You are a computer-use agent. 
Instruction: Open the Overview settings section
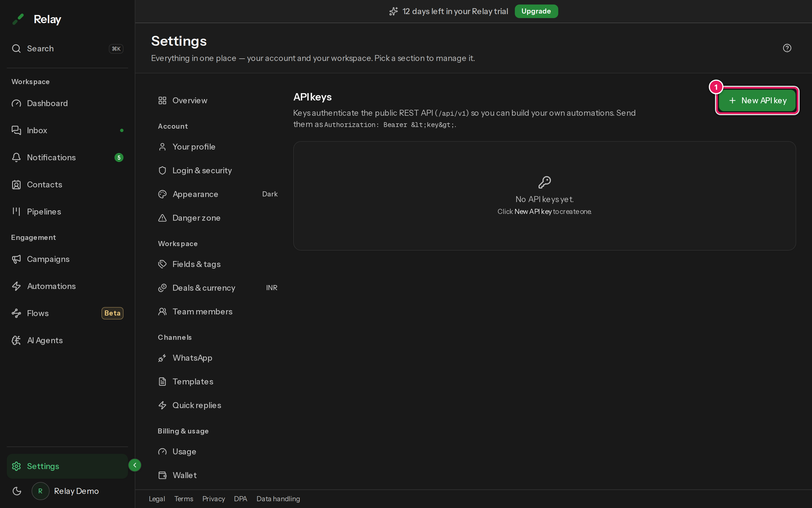pos(218,100)
